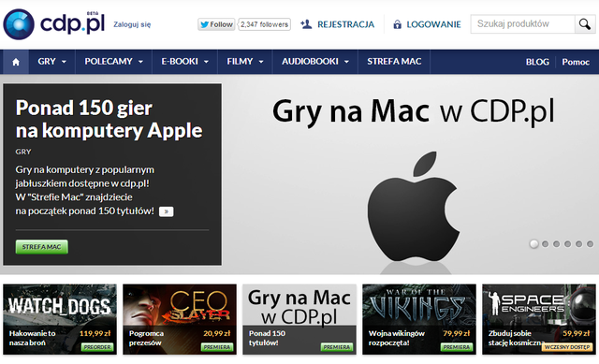Click the Twitter Follow button
Image resolution: width=599 pixels, height=364 pixels.
(x=216, y=24)
